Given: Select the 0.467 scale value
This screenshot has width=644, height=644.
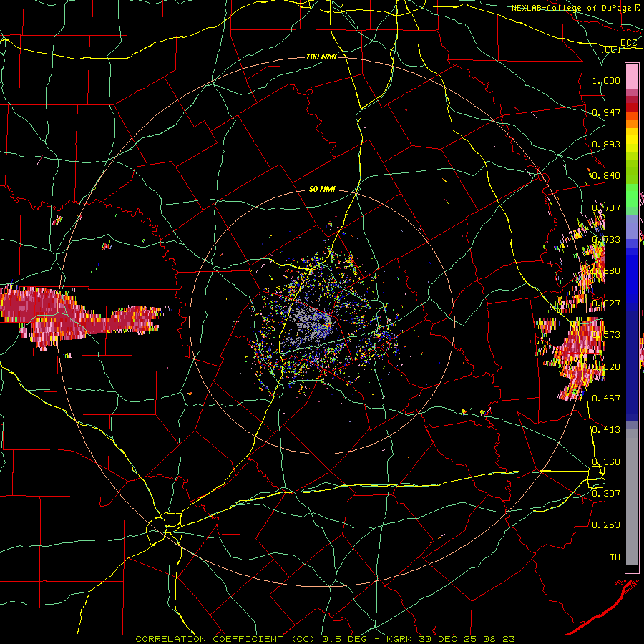Looking at the screenshot, I should click(606, 399).
